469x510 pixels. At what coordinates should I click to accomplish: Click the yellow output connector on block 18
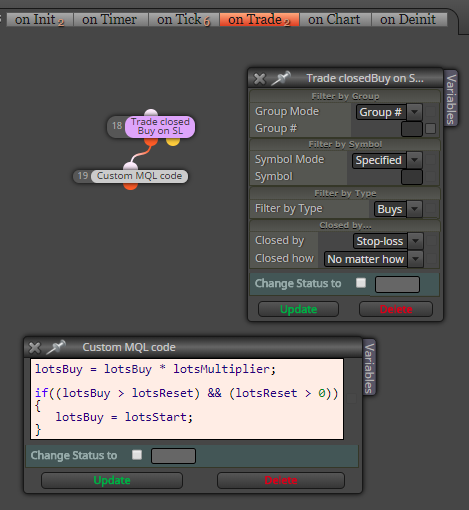173,142
